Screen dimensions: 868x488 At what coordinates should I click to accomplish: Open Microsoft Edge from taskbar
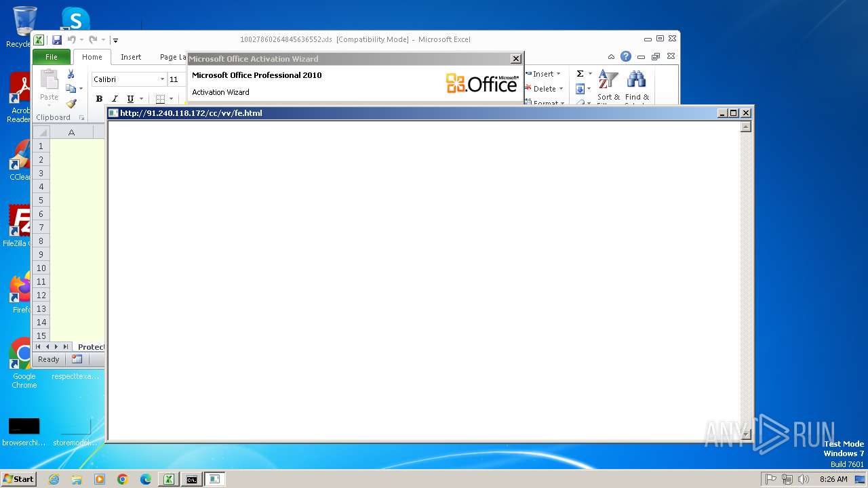145,479
